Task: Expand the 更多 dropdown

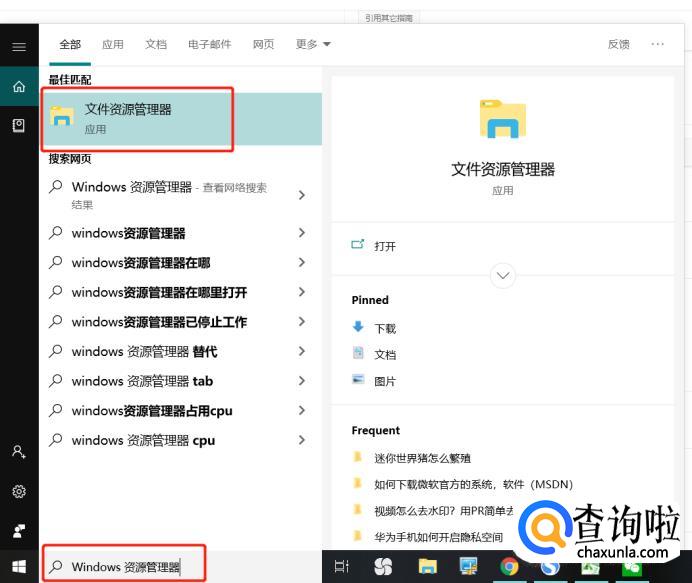Action: (313, 44)
